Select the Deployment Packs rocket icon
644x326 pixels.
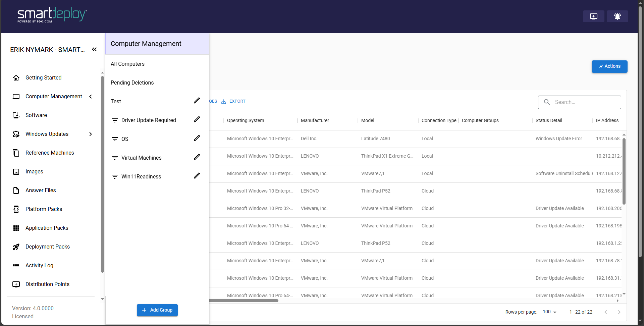point(16,247)
